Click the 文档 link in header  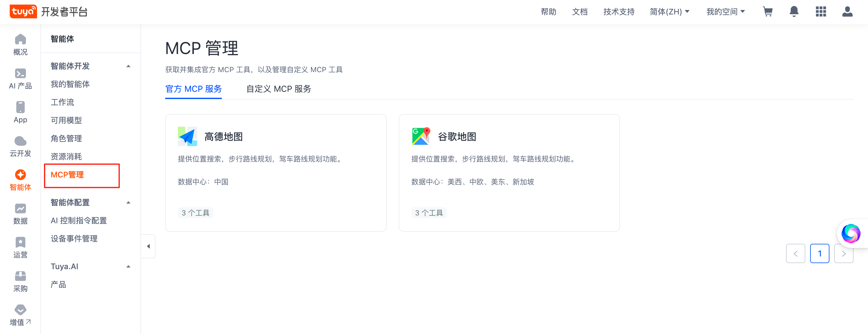click(x=580, y=12)
